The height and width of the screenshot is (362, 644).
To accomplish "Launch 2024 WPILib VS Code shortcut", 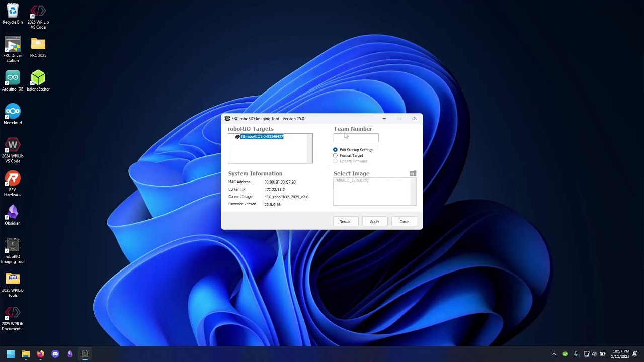I will pos(13,151).
